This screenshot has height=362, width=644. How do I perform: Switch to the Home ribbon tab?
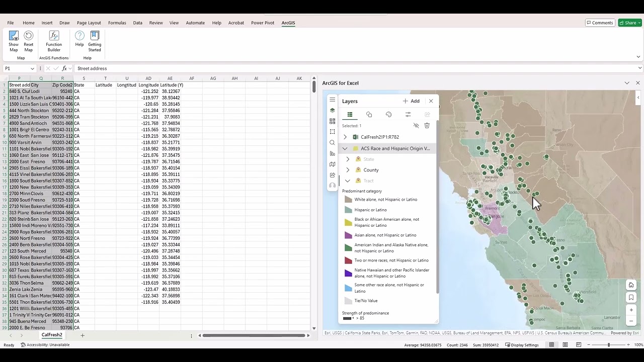[x=29, y=23]
